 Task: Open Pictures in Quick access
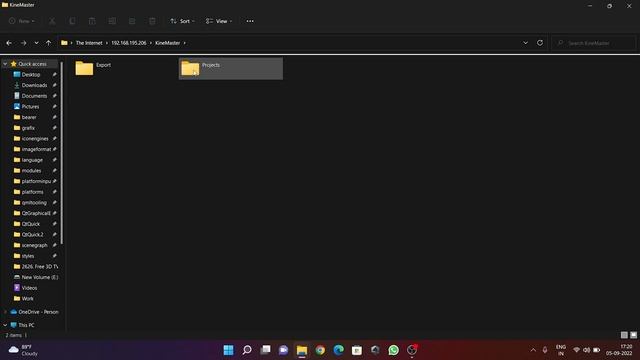tap(30, 107)
